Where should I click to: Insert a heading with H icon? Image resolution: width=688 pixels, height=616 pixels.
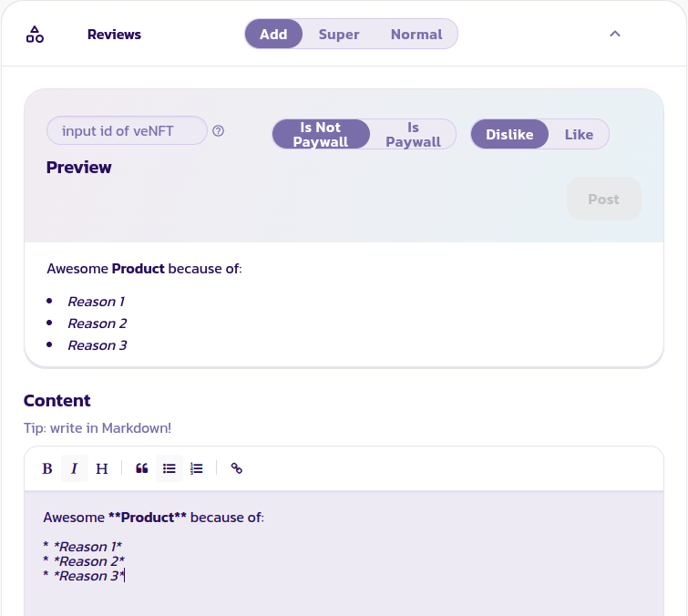102,468
